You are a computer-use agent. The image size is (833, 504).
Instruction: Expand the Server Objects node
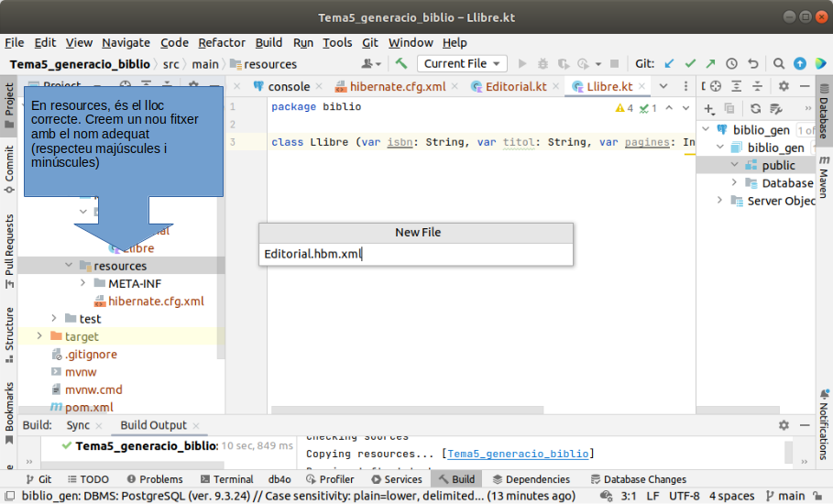pos(720,200)
